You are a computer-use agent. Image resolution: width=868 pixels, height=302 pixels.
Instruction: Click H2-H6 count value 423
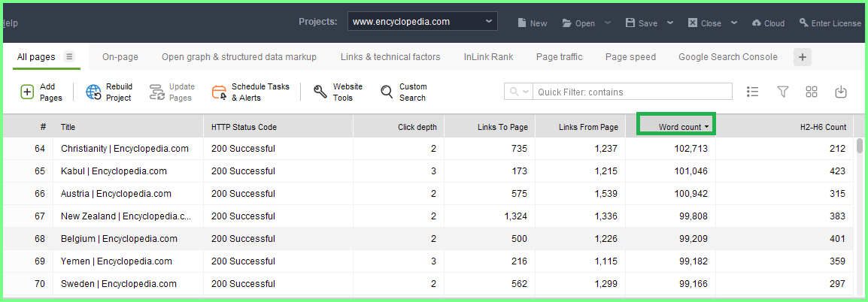coord(838,171)
